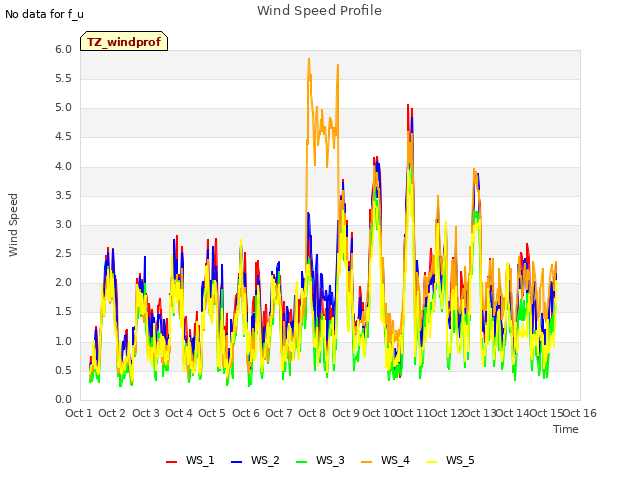This screenshot has height=480, width=640.
Task: Click the 5.0 y-axis tick label
Action: [x=63, y=108]
